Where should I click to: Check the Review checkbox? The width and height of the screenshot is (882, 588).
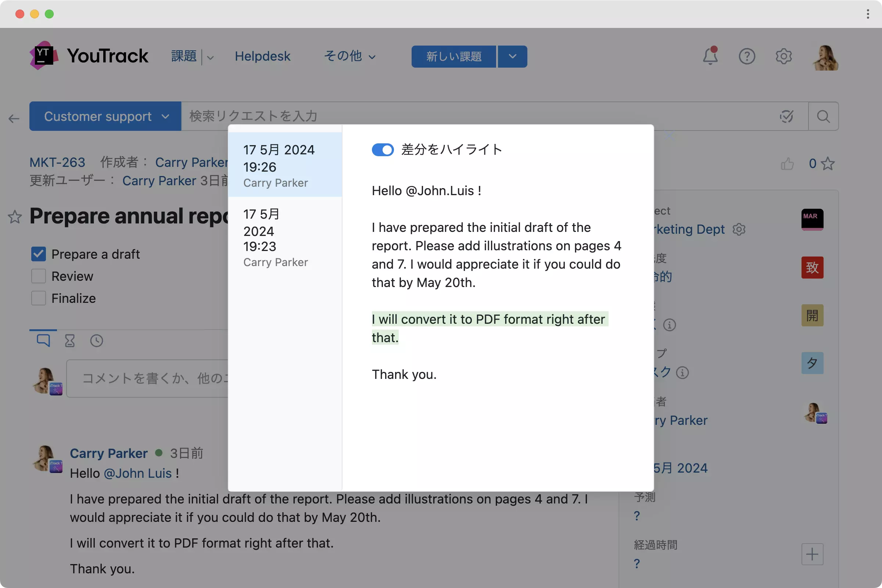click(x=39, y=276)
